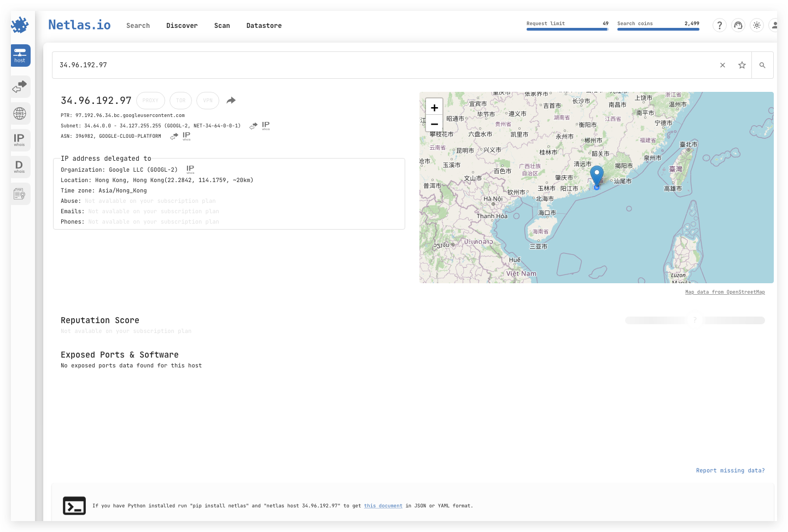Open the user account icon
Viewport: 788px width, 532px height.
[774, 25]
